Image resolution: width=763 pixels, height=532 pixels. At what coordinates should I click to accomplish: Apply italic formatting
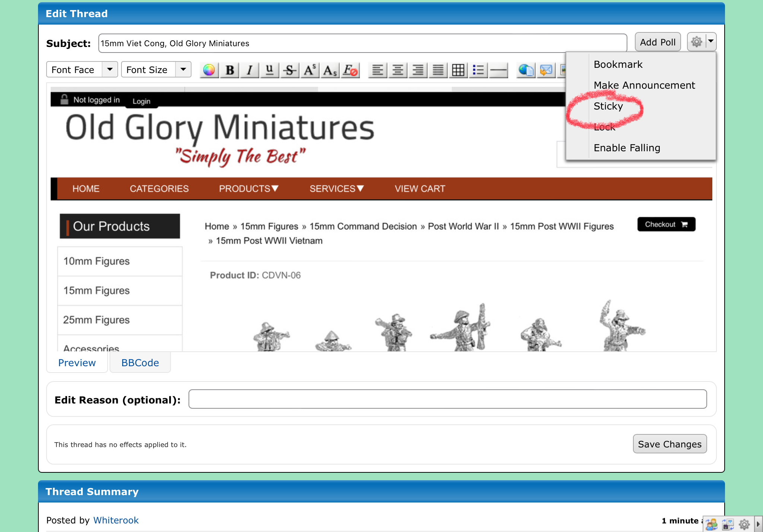(x=250, y=70)
